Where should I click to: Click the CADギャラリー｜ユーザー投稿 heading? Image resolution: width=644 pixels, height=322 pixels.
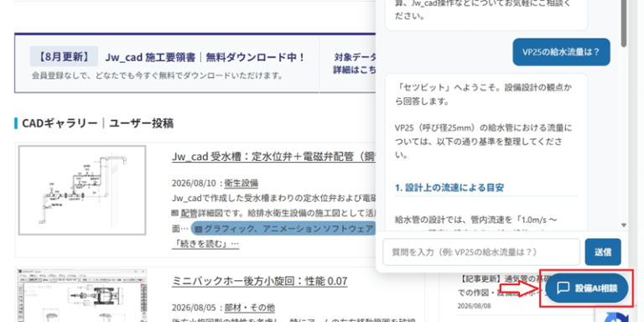pos(97,123)
